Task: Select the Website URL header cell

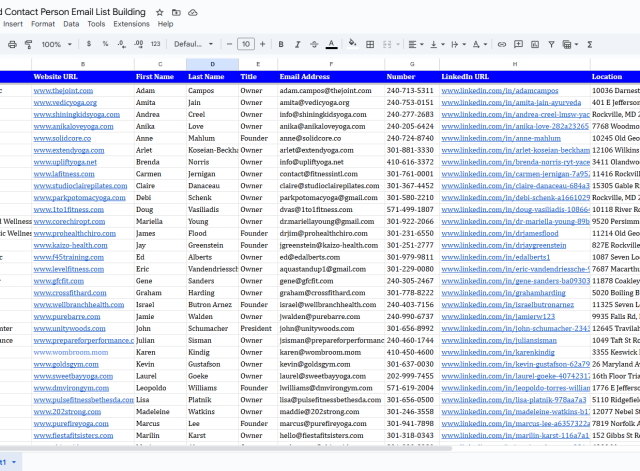Action: click(x=83, y=77)
